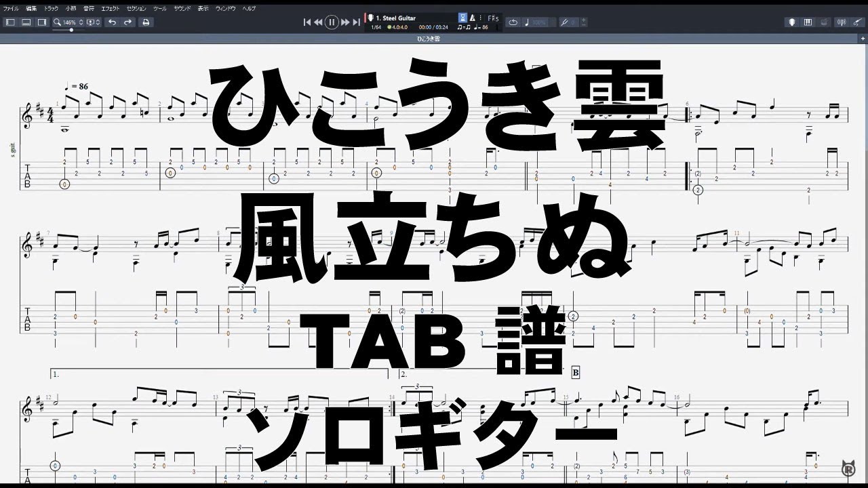Print the score
This screenshot has width=868, height=488.
click(145, 22)
